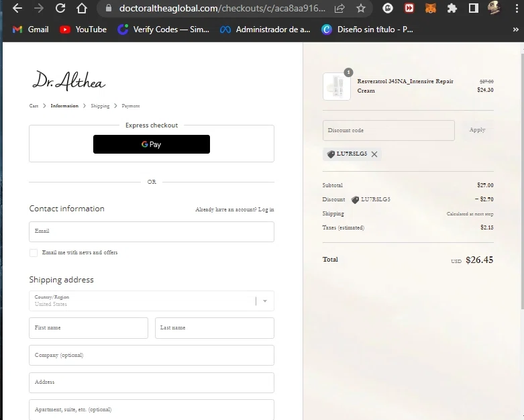Focus the Apartment, suite, etc. field
This screenshot has height=420, width=524.
[x=152, y=410]
